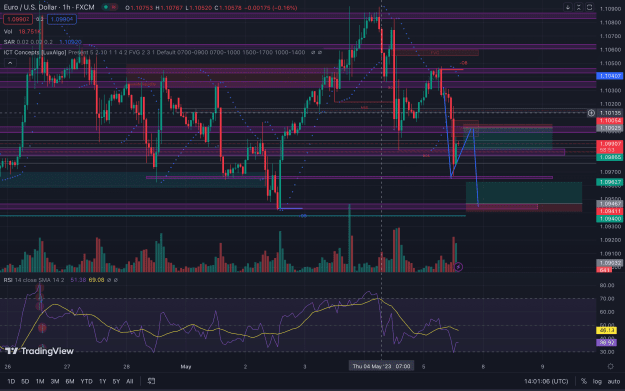
Task: Click the TradingView logo
Action: 39,351
